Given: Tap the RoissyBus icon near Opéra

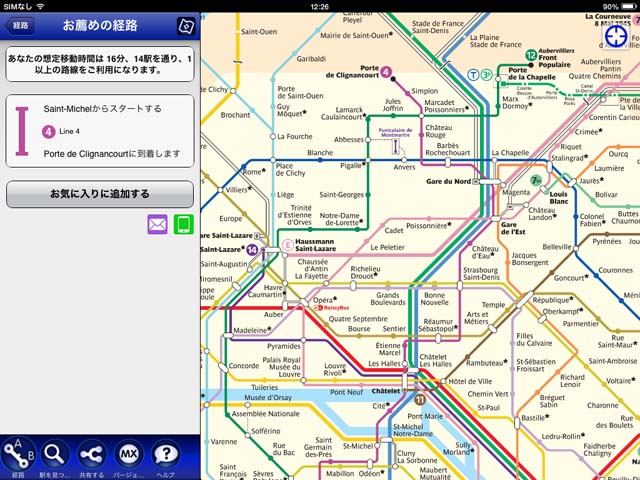Looking at the screenshot, I should click(331, 308).
